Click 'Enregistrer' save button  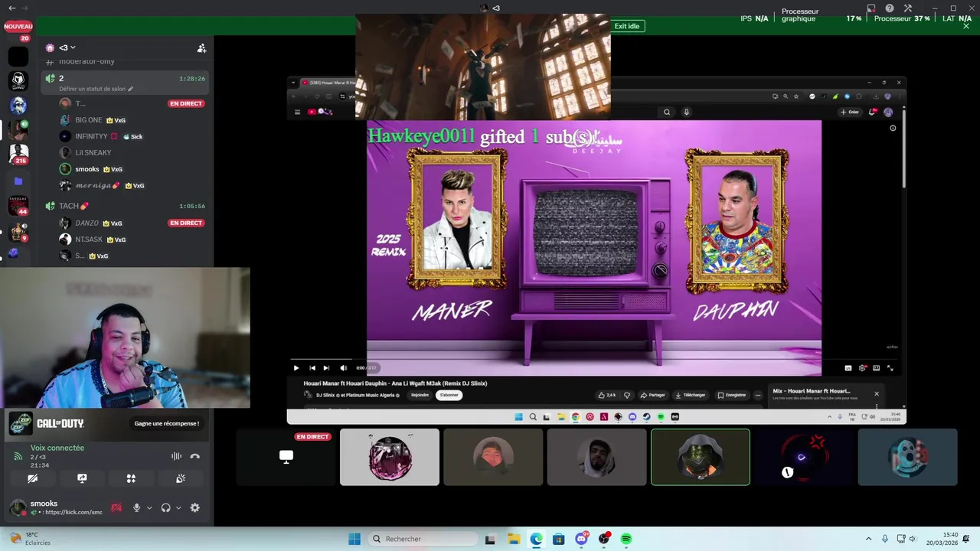point(731,395)
